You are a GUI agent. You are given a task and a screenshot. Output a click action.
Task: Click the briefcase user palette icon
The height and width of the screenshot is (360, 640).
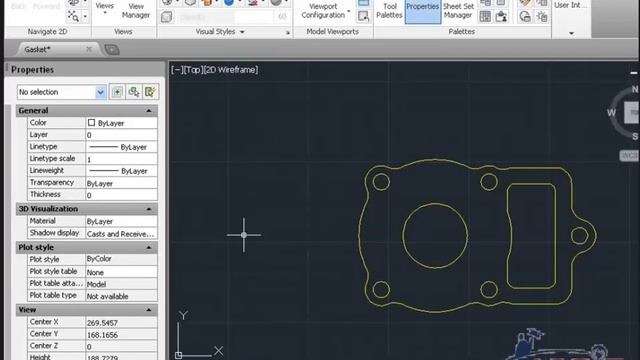(x=501, y=17)
